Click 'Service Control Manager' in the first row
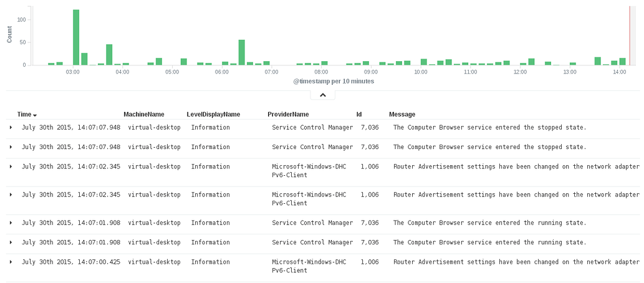 click(312, 128)
